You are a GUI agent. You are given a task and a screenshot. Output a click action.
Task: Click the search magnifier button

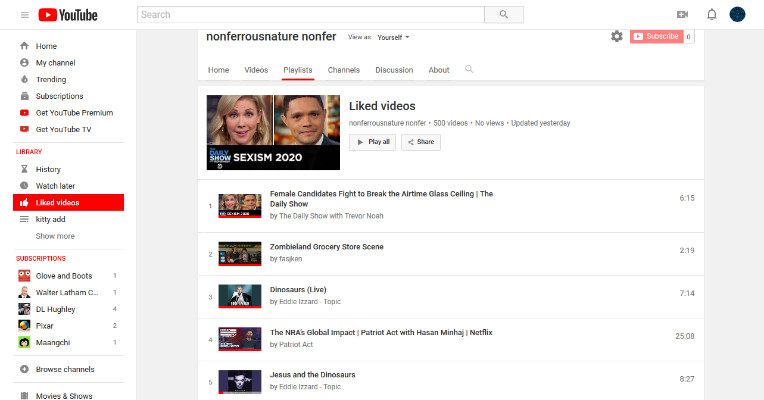tap(504, 15)
